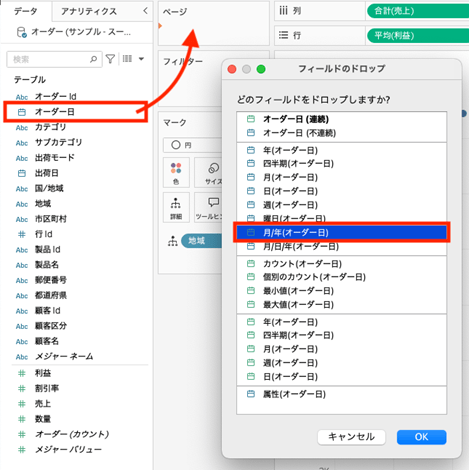This screenshot has width=469, height=470.
Task: Select the 市区町村 field
Action: coord(51,219)
